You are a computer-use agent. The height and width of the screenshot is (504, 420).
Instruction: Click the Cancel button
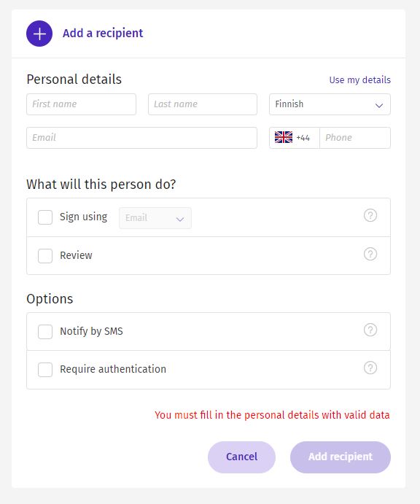tap(241, 457)
